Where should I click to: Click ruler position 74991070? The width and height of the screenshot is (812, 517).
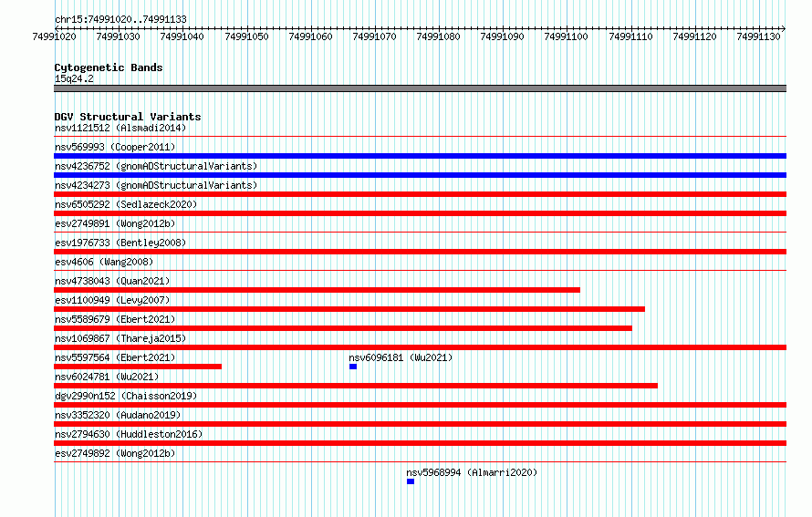(x=374, y=36)
